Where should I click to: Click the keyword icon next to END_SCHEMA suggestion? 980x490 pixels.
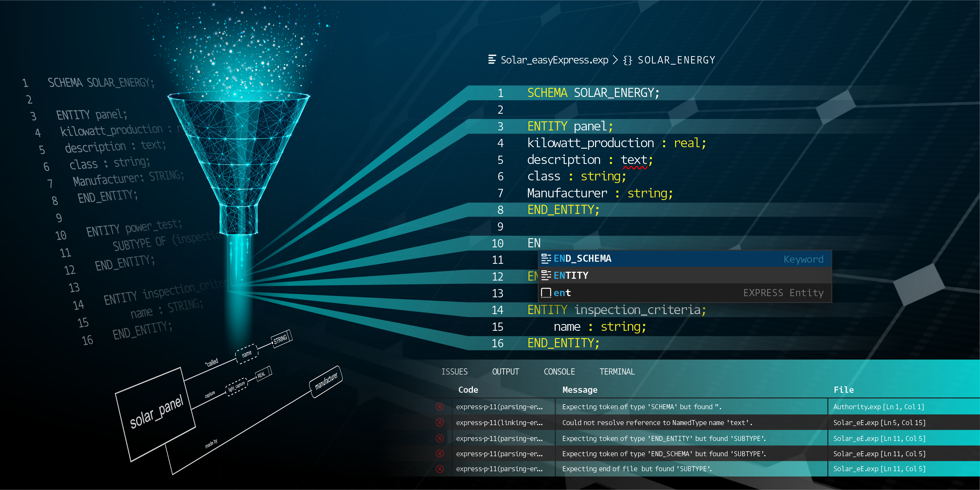pyautogui.click(x=546, y=259)
